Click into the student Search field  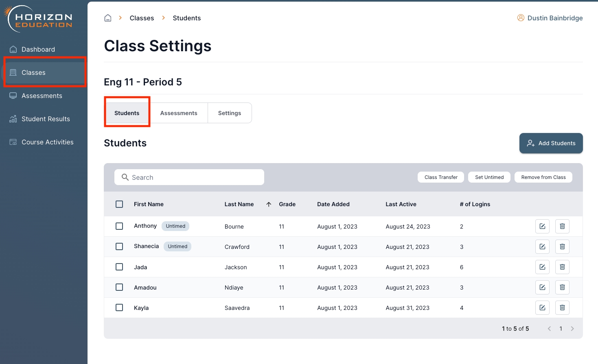tap(189, 177)
